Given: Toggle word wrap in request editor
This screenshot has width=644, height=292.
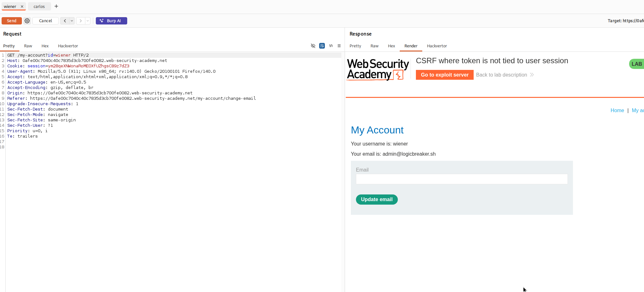Looking at the screenshot, I should point(322,46).
